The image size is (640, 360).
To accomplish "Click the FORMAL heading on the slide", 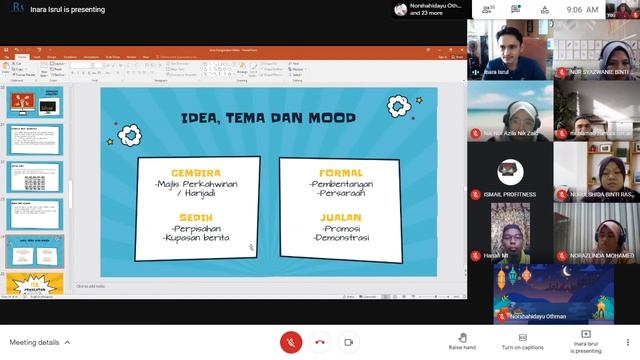I will pos(341,173).
